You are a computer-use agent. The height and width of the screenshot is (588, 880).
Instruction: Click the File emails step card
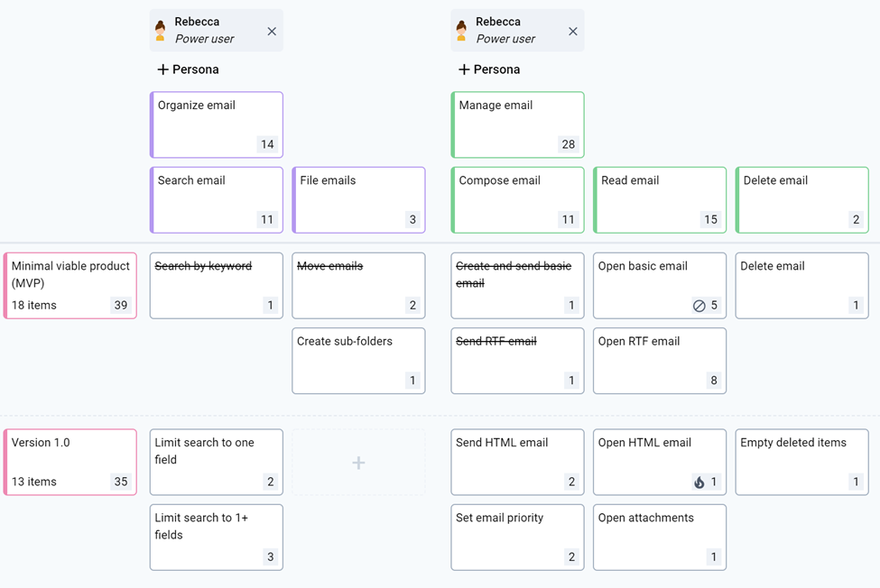[x=358, y=200]
